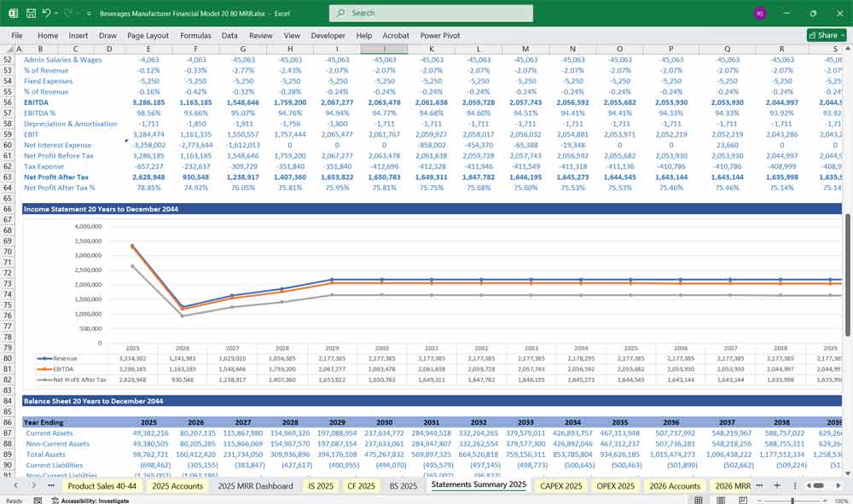The height and width of the screenshot is (504, 853).
Task: Switch to the Formulas ribbon tab
Action: [x=195, y=36]
